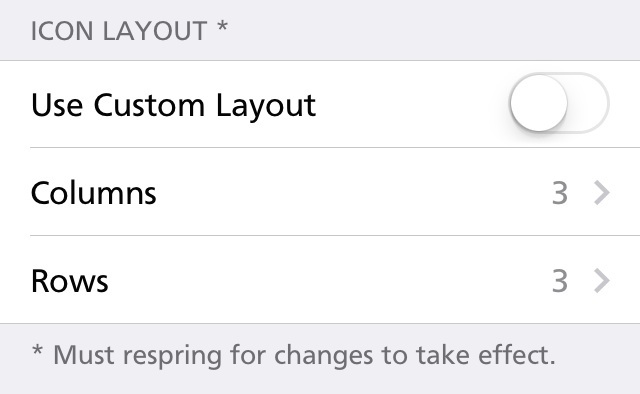This screenshot has width=640, height=394.
Task: Click the asterisk after ICON LAYOUT
Action: (222, 27)
